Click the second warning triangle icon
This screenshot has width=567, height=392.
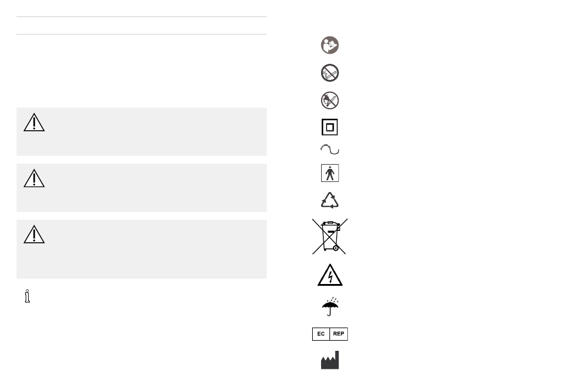[34, 178]
